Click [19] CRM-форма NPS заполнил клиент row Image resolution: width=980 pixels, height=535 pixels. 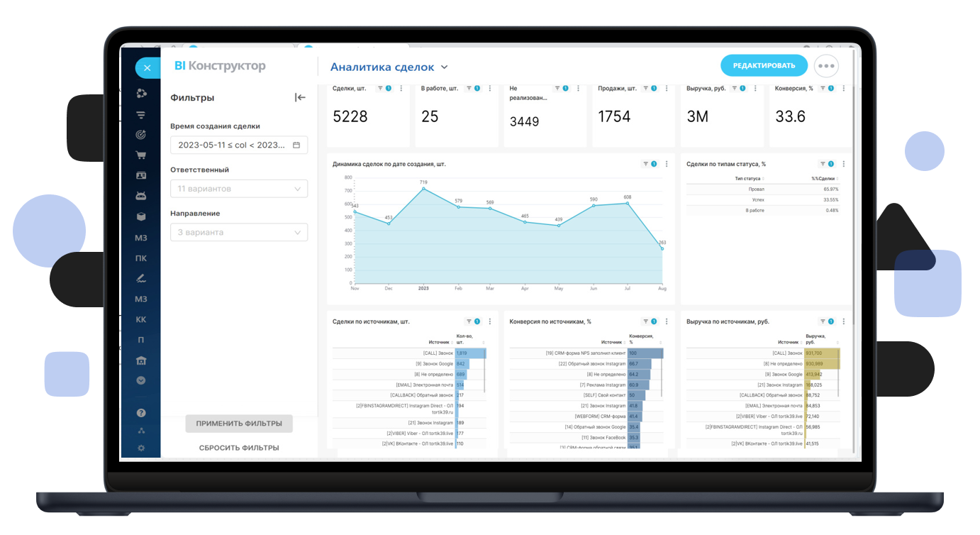pyautogui.click(x=586, y=353)
